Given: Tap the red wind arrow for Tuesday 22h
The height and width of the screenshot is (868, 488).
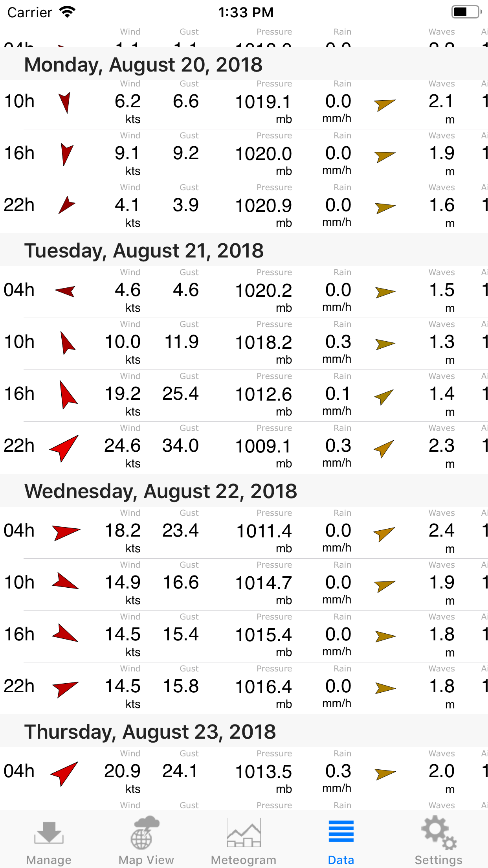Looking at the screenshot, I should (64, 447).
